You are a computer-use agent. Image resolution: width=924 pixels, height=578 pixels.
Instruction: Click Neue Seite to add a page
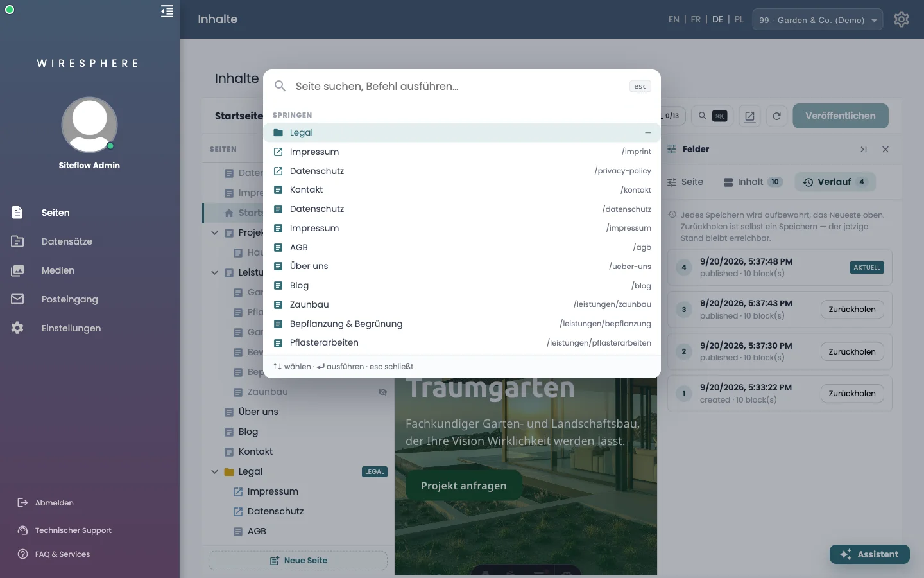tap(298, 561)
